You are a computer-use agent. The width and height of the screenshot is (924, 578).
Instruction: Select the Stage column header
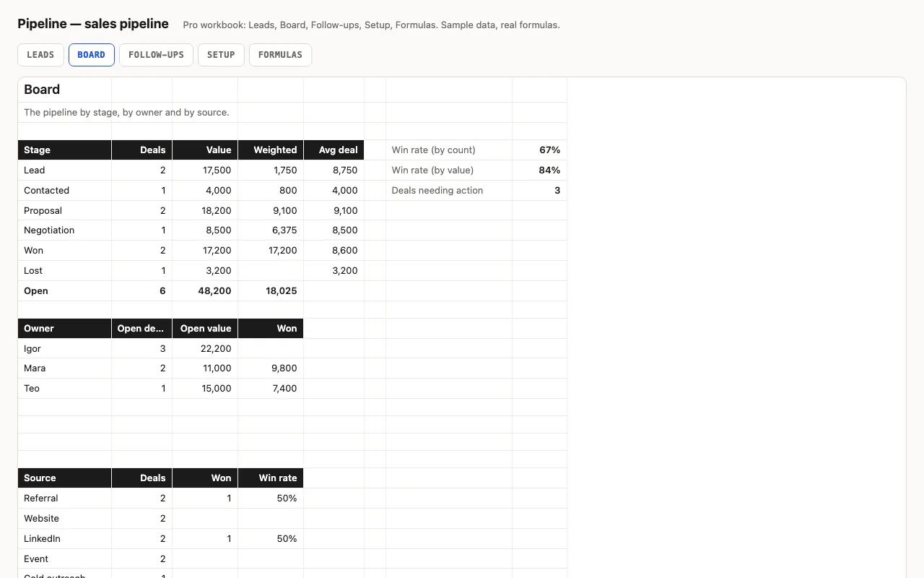tap(65, 150)
